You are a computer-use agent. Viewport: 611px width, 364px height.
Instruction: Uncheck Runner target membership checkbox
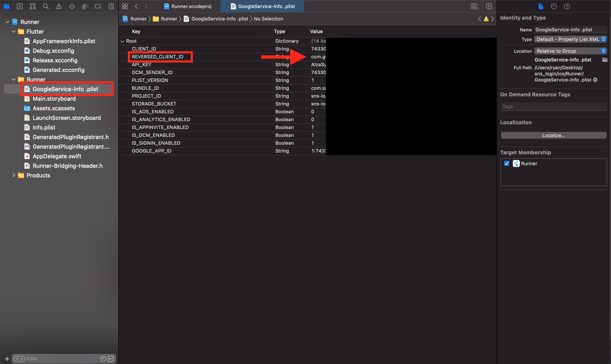pos(507,164)
